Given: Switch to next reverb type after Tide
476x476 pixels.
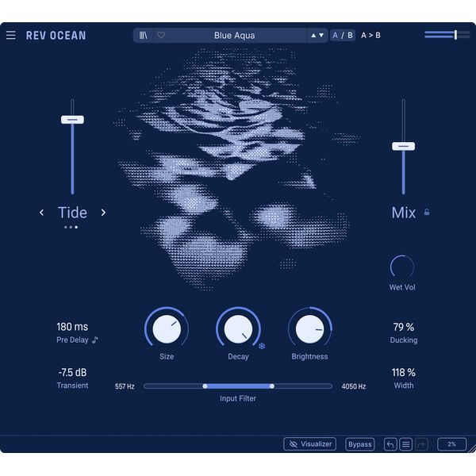Looking at the screenshot, I should point(103,213).
